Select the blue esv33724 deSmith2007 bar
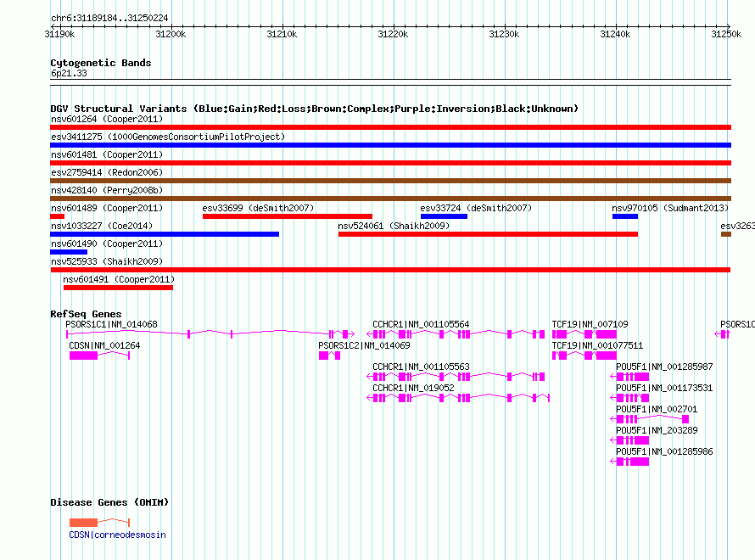The width and height of the screenshot is (755, 560). point(444,216)
